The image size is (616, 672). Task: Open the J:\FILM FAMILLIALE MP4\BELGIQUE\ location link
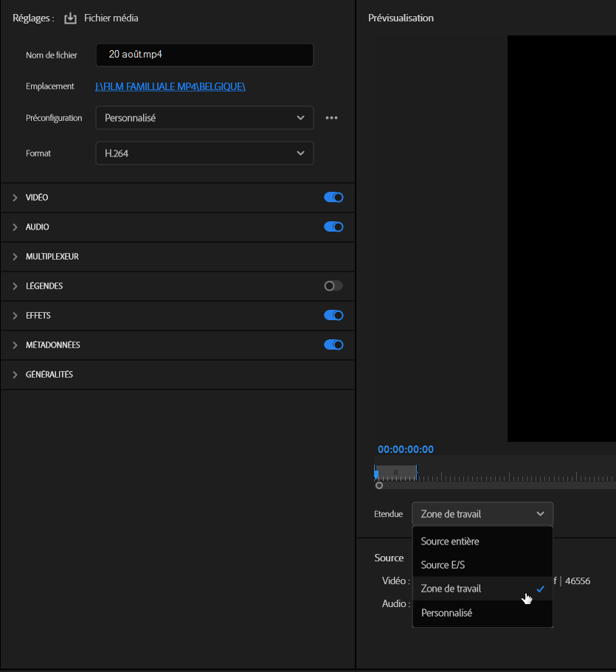(170, 86)
